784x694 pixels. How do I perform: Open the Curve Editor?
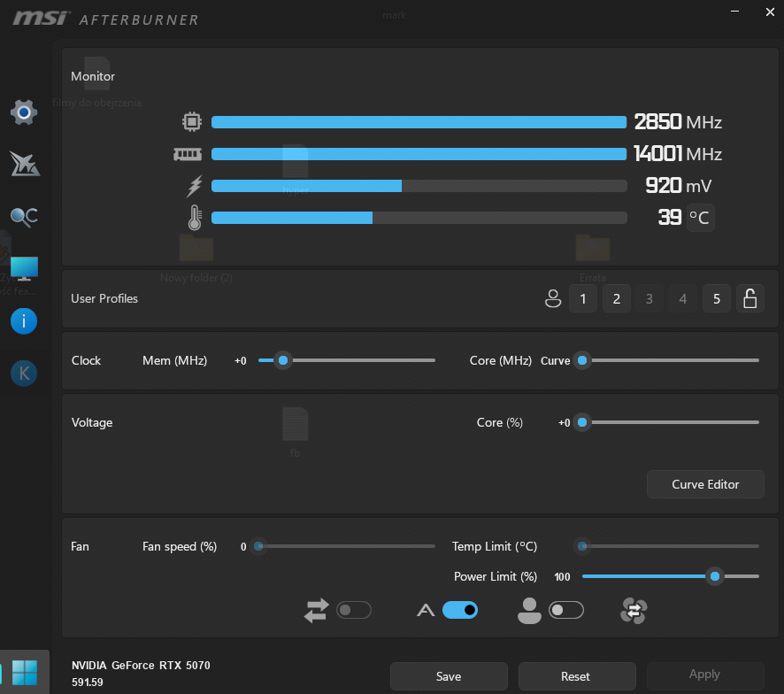pyautogui.click(x=705, y=484)
